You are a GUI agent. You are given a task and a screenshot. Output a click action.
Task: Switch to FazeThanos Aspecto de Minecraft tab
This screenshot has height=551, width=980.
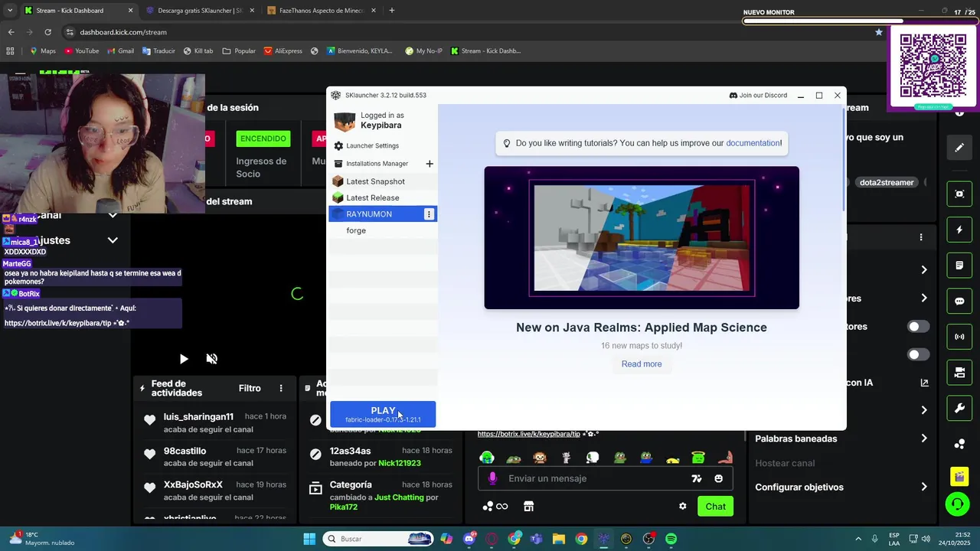tap(322, 11)
